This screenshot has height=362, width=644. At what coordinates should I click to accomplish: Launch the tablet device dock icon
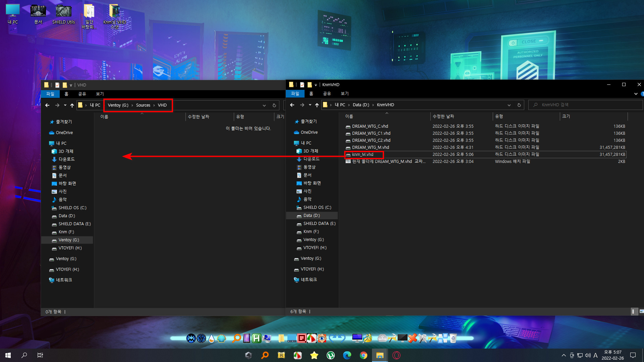coord(247,338)
